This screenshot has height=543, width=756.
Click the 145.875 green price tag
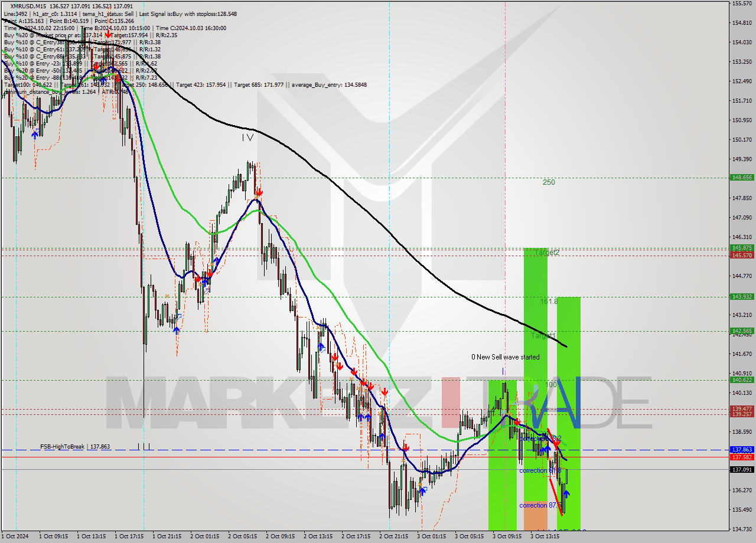pos(742,248)
